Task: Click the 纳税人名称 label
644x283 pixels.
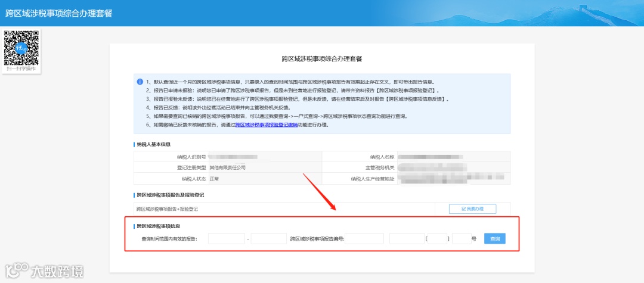Action: pyautogui.click(x=382, y=156)
